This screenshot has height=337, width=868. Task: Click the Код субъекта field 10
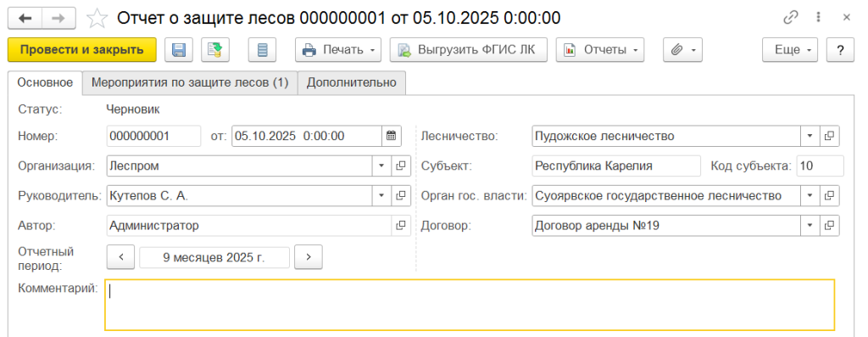821,166
